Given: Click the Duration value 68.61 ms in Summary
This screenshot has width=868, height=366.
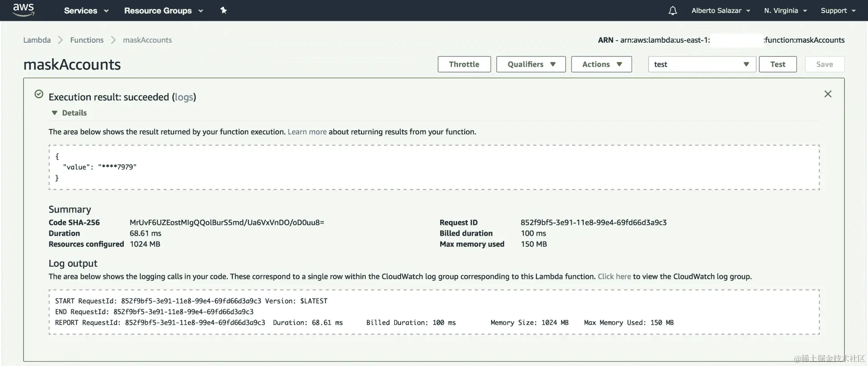Looking at the screenshot, I should 146,233.
